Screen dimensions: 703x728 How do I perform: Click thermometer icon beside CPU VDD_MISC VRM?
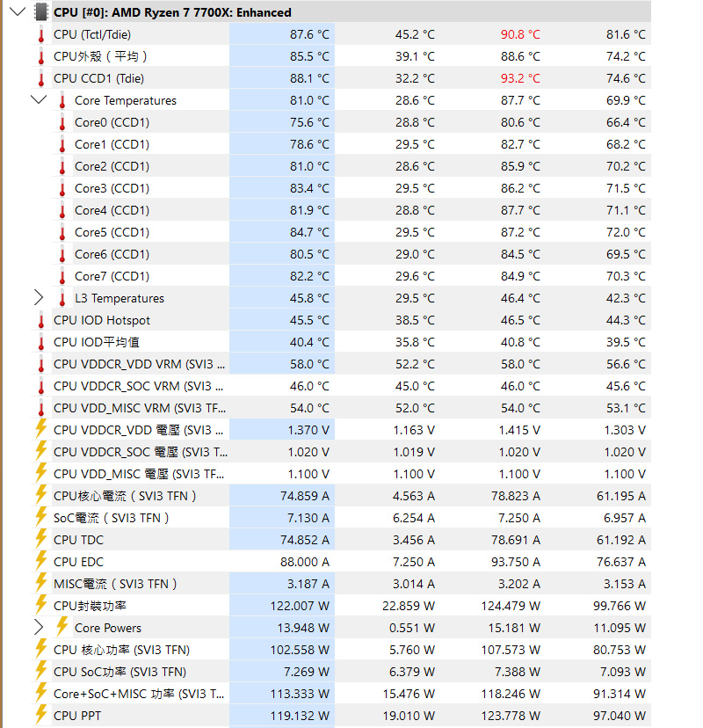(x=40, y=408)
